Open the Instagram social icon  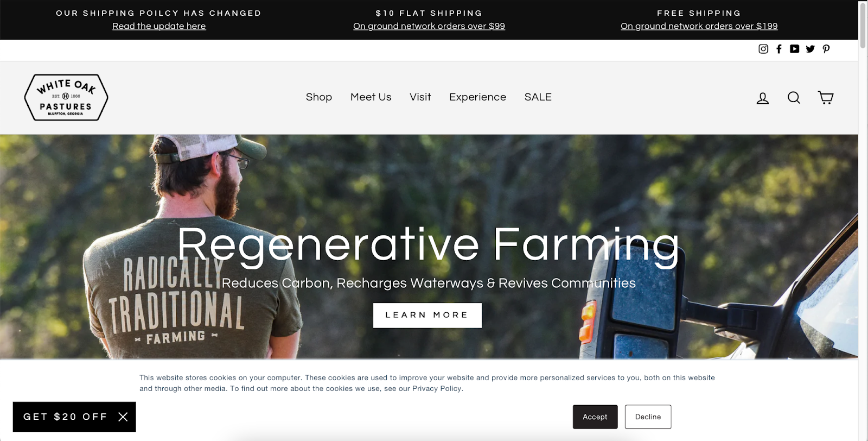coord(763,49)
